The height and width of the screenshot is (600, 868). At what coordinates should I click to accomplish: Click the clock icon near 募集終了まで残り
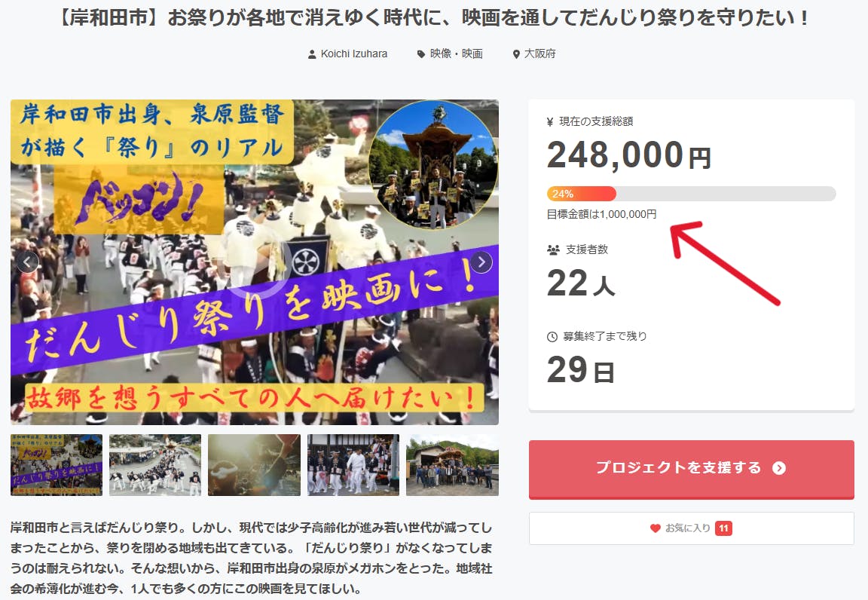click(552, 337)
